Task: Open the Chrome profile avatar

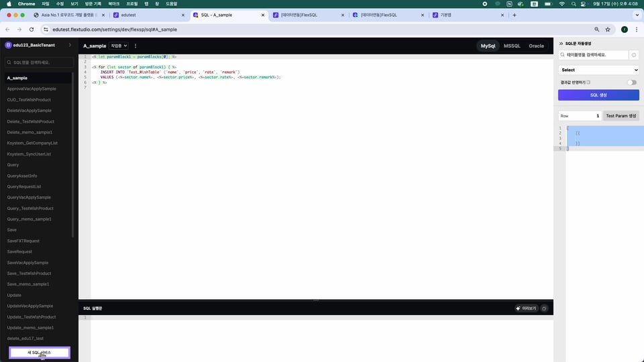Action: point(625,29)
